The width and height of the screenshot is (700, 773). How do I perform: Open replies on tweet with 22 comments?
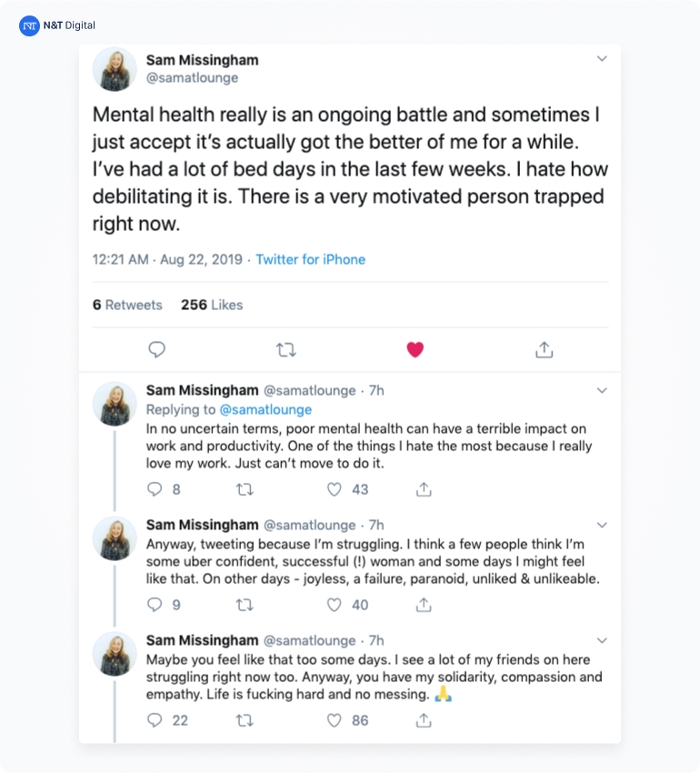[155, 720]
